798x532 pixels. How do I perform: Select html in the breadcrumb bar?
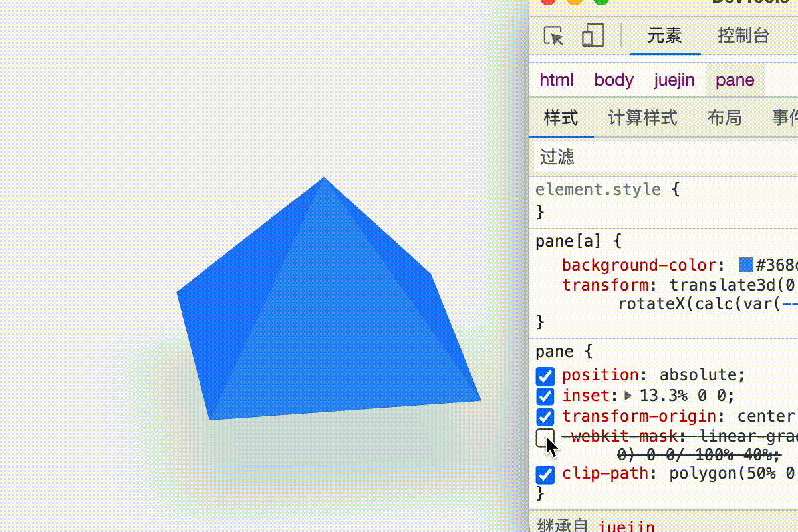[556, 80]
